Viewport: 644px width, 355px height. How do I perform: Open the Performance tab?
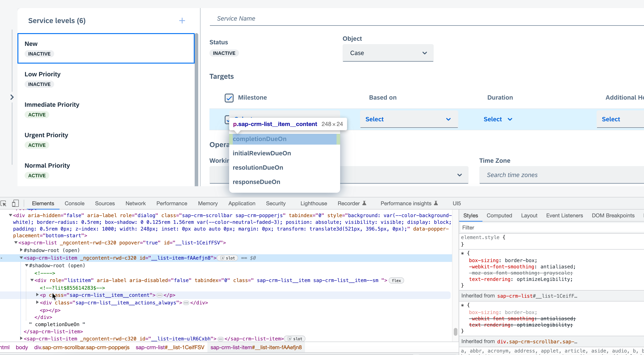172,203
